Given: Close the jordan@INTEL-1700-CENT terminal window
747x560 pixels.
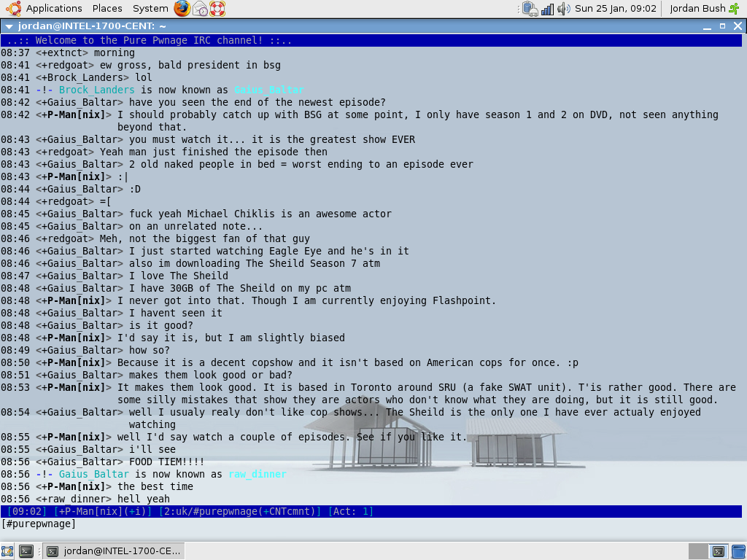Looking at the screenshot, I should (x=738, y=26).
